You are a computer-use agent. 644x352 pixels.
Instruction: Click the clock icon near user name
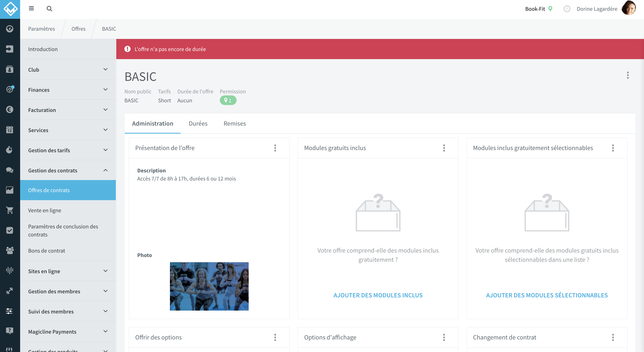coord(567,9)
